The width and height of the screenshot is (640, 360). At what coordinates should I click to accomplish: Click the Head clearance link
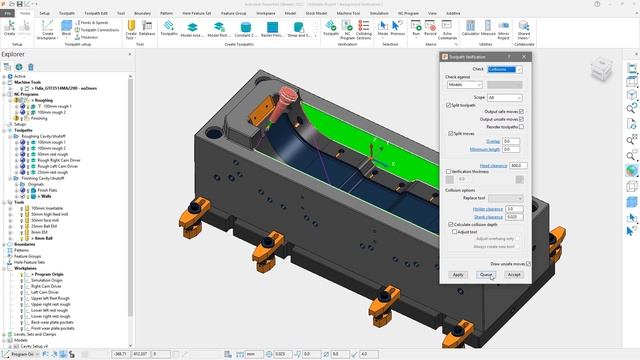[x=493, y=166]
